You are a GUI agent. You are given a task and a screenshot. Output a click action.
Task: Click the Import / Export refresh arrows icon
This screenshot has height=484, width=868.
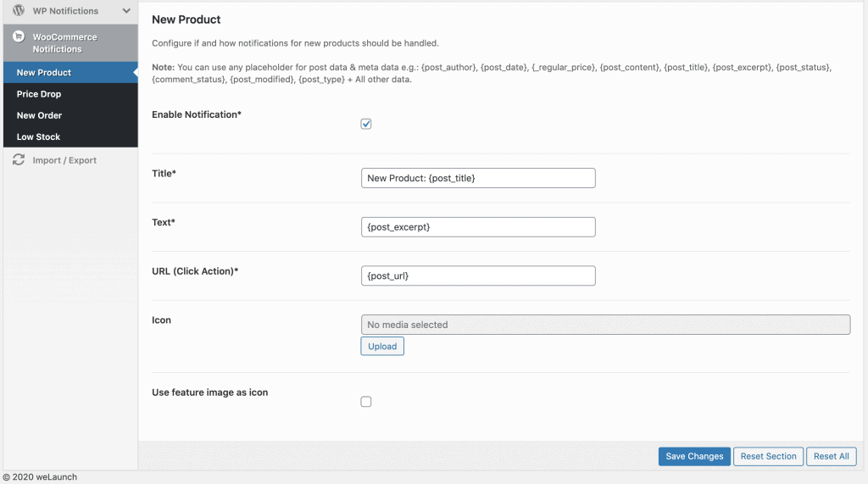(18, 159)
